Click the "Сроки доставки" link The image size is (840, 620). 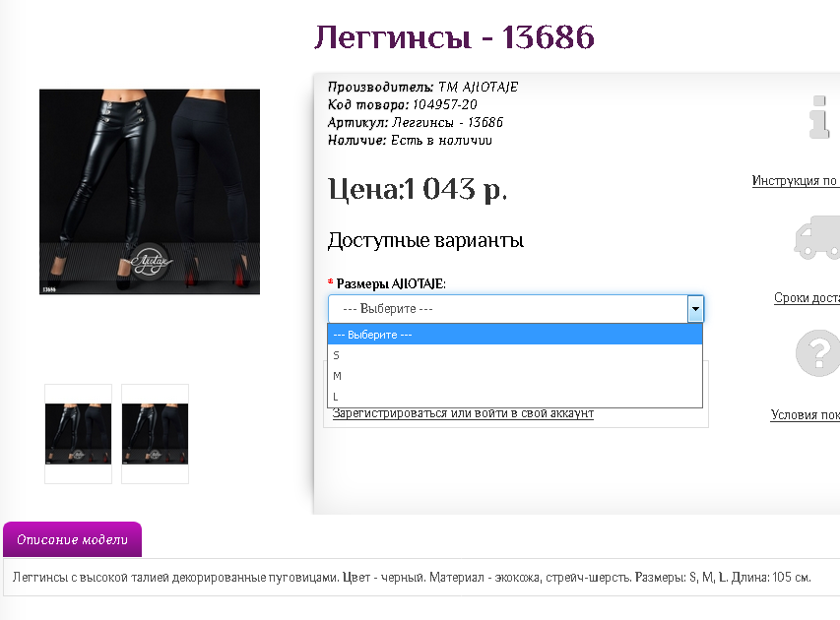click(x=809, y=297)
